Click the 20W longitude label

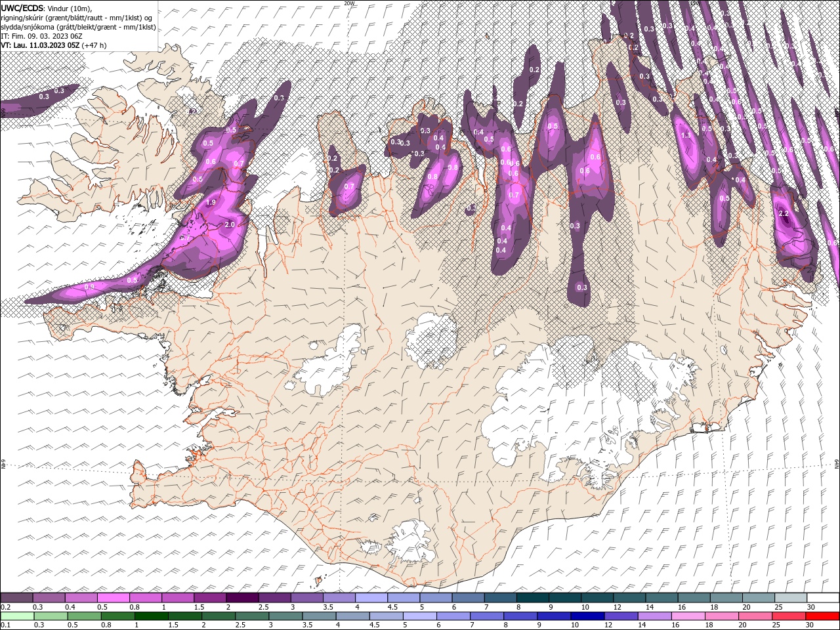[x=349, y=3]
